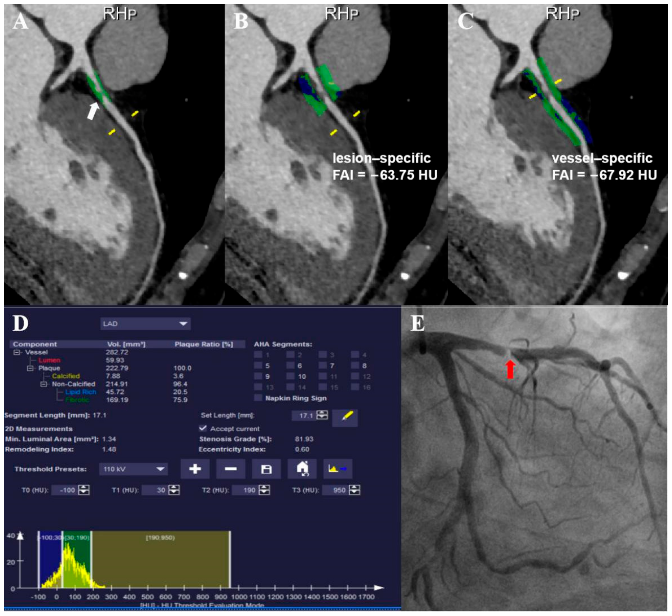Click the Set Length spinner arrows
Viewport: 672px width, 616px height.
coord(322,415)
